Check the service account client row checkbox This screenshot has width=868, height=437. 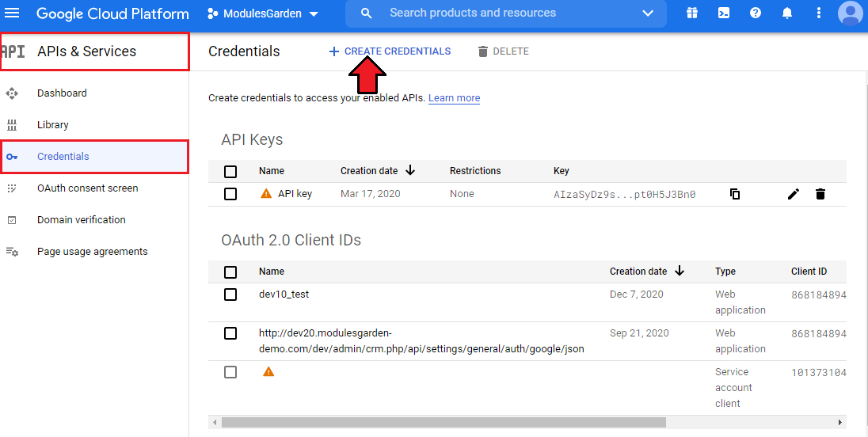[x=230, y=372]
